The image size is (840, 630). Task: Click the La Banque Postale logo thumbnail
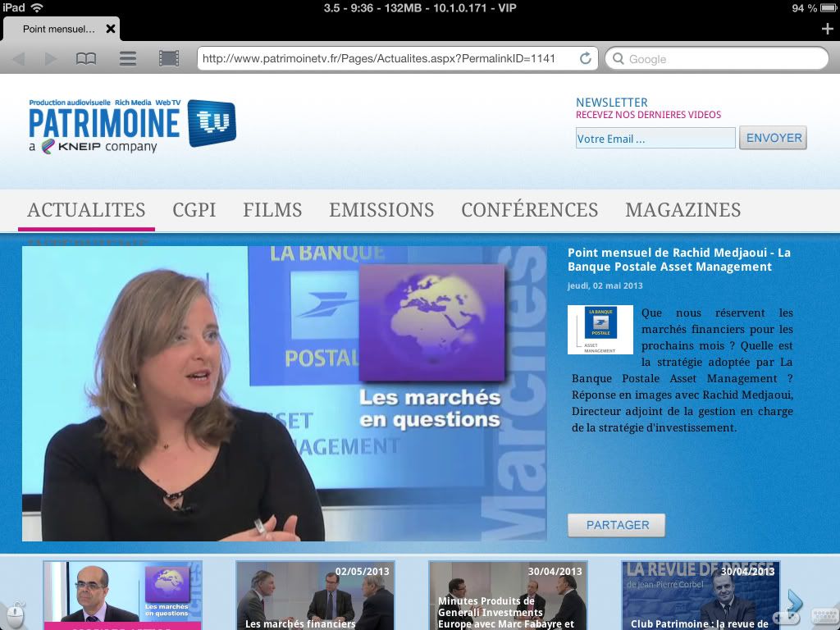[x=600, y=330]
